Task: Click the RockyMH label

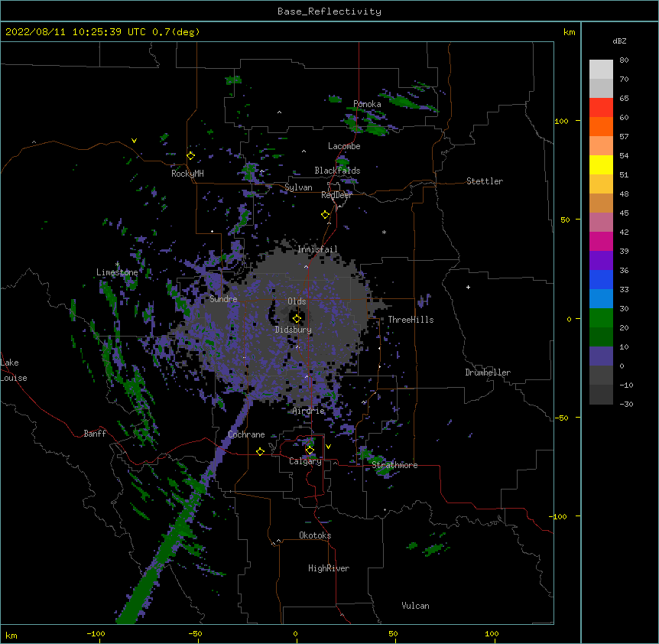Action: coord(187,173)
